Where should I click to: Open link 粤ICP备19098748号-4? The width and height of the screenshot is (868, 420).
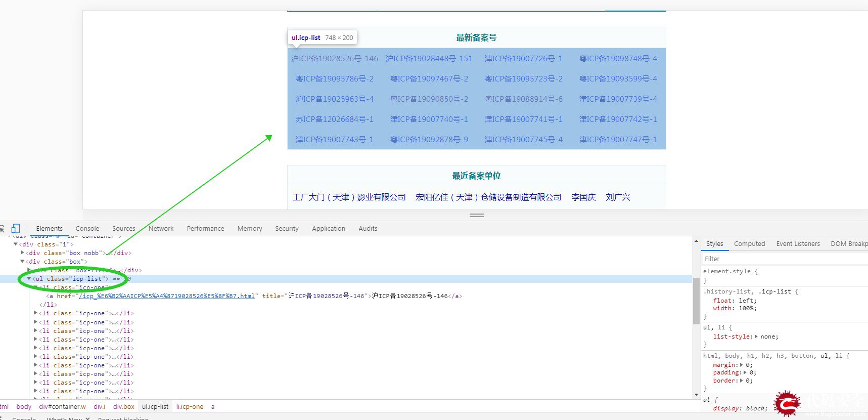(x=618, y=59)
